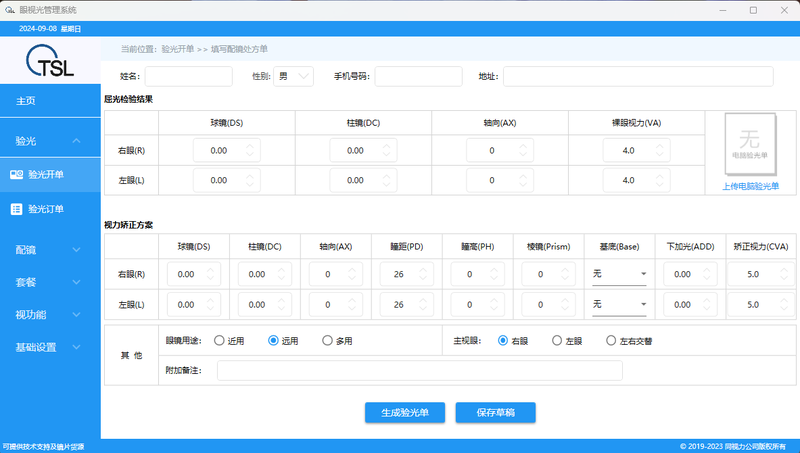
Task: Click the 保存草稿 button
Action: 495,413
